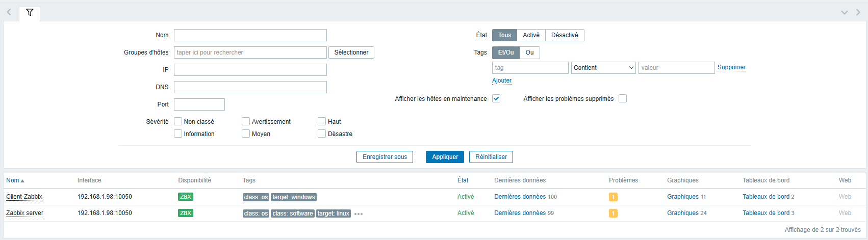Switch tags mode to Ou

[x=529, y=52]
